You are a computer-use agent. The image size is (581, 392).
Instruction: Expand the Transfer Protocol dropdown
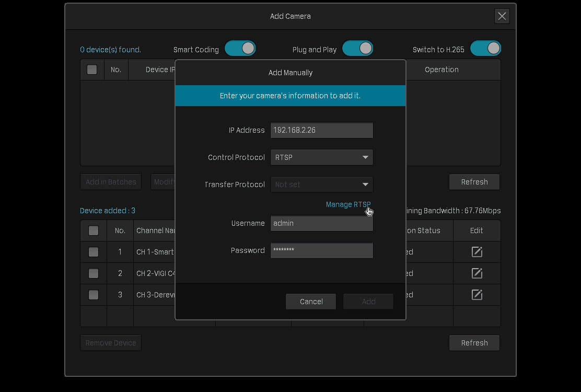[x=322, y=185]
